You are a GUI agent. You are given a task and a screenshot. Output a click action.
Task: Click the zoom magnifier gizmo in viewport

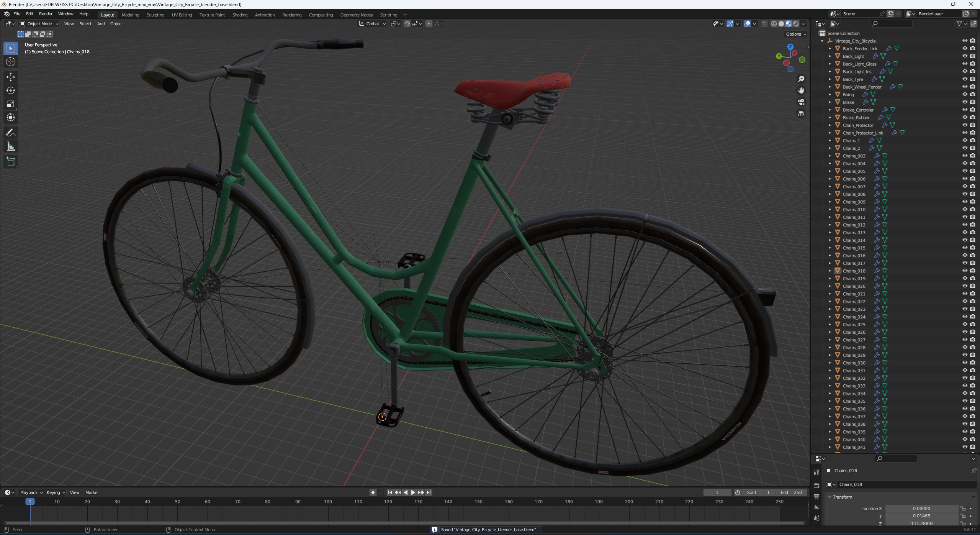801,79
